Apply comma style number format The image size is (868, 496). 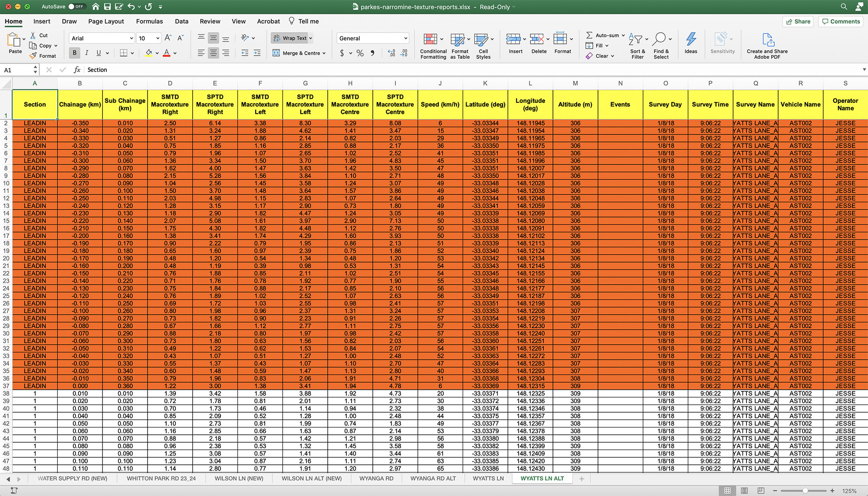click(x=372, y=53)
